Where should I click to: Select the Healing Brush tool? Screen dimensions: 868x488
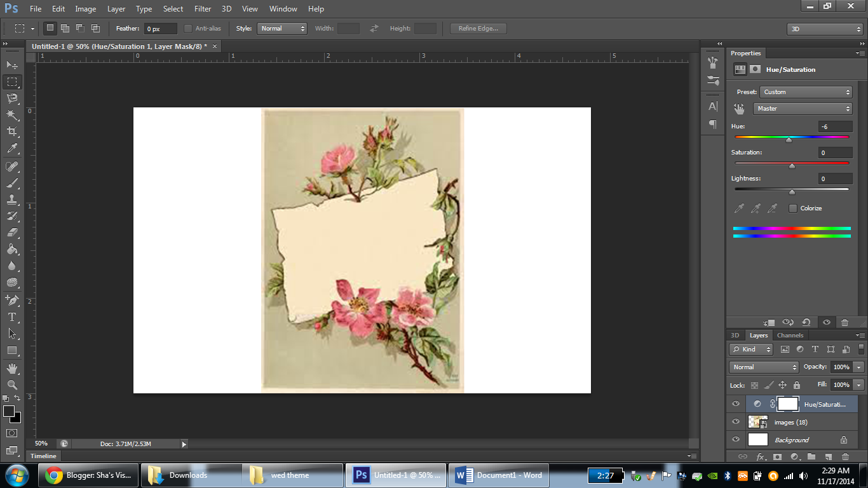(x=12, y=166)
